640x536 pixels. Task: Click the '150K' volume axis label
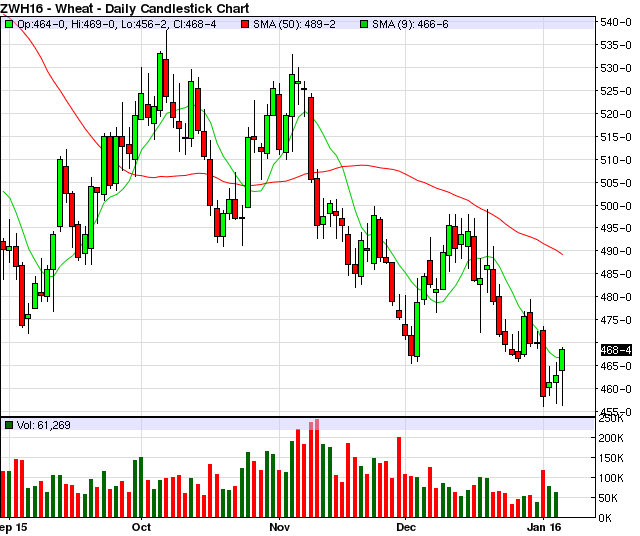click(611, 458)
